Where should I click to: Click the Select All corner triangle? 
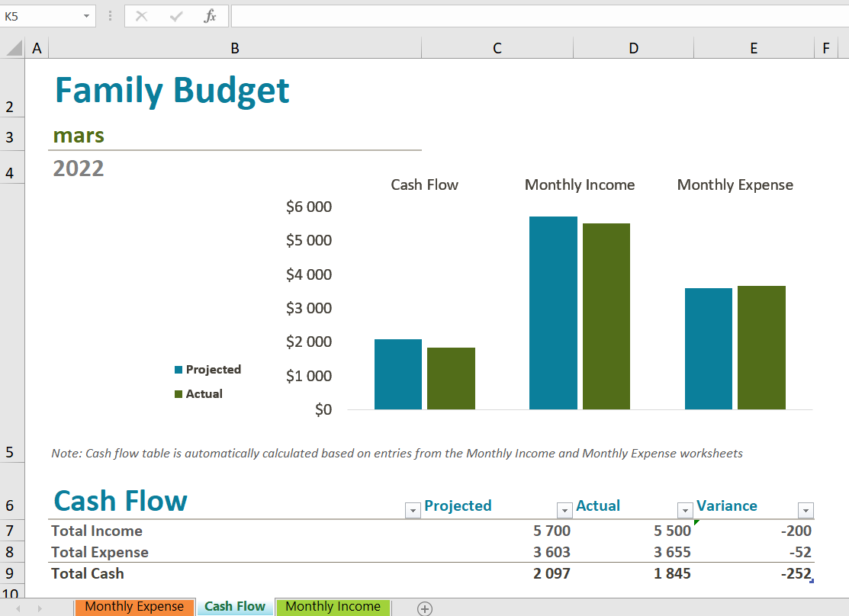[14, 49]
